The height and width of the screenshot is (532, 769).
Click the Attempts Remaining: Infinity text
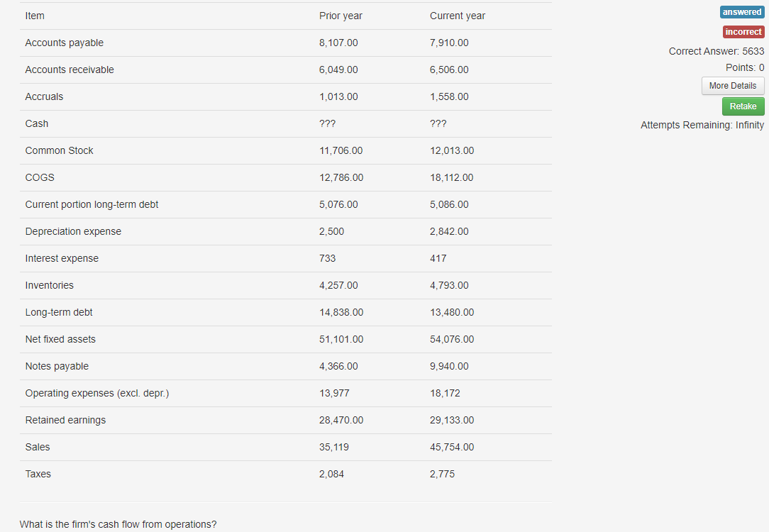(702, 125)
